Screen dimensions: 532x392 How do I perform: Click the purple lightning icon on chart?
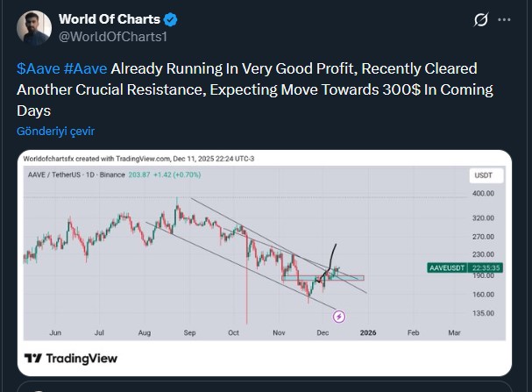339,316
